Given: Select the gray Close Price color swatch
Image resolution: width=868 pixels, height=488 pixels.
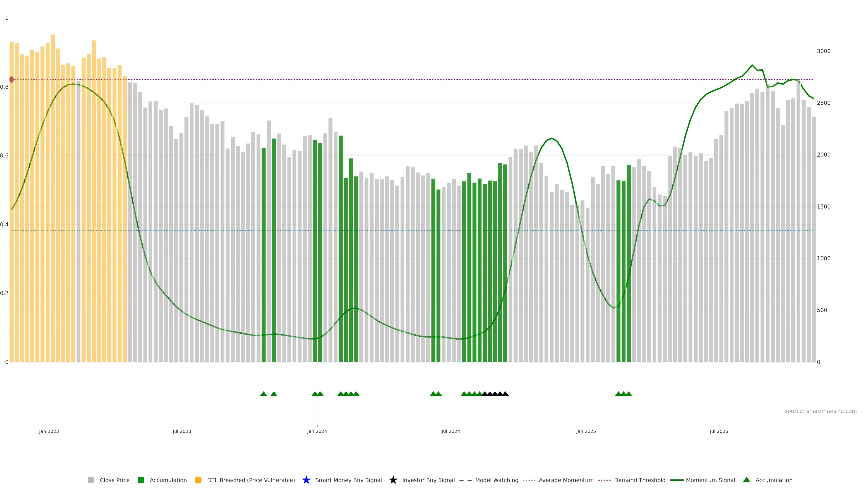Looking at the screenshot, I should 91,480.
